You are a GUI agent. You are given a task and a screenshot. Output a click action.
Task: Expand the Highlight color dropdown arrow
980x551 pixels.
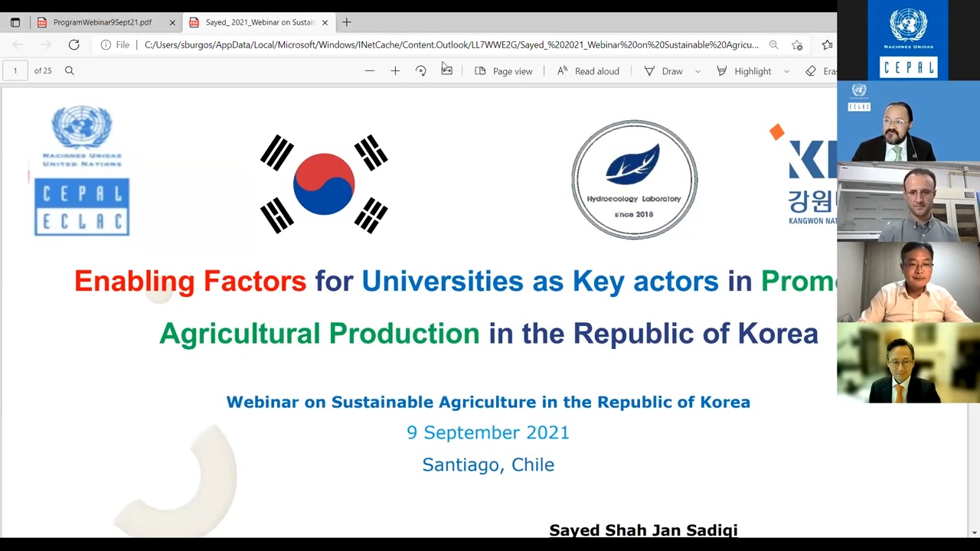[x=786, y=71]
